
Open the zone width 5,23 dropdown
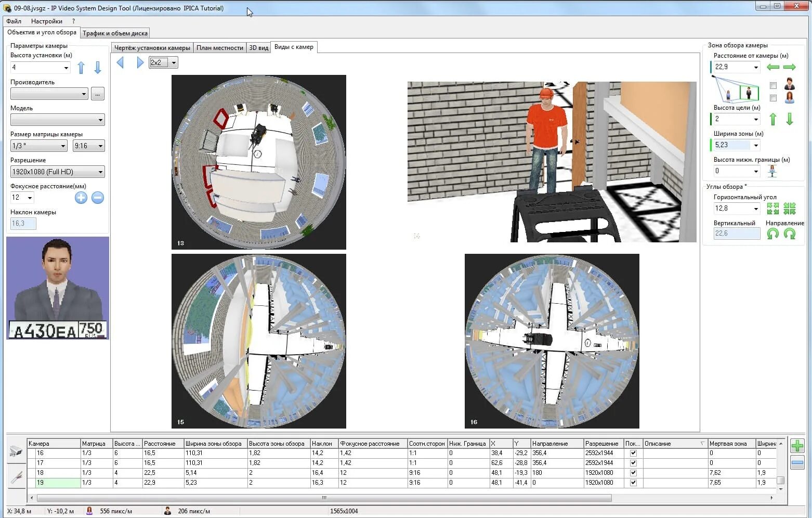point(756,145)
